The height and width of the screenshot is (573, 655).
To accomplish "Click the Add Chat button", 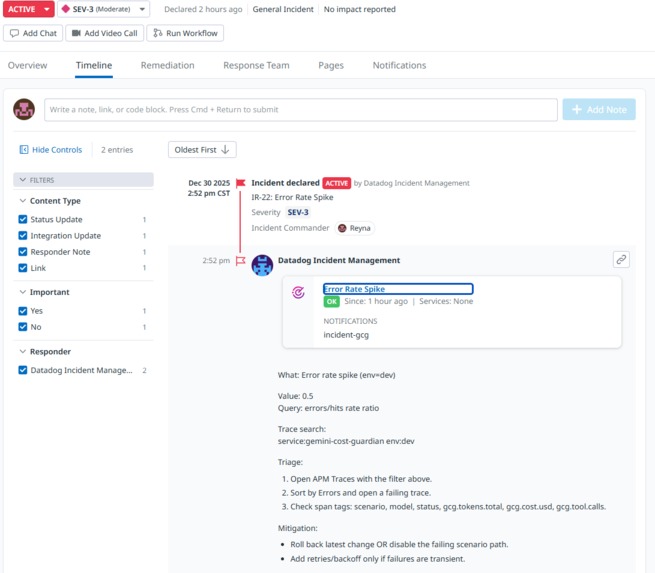I will 33,33.
